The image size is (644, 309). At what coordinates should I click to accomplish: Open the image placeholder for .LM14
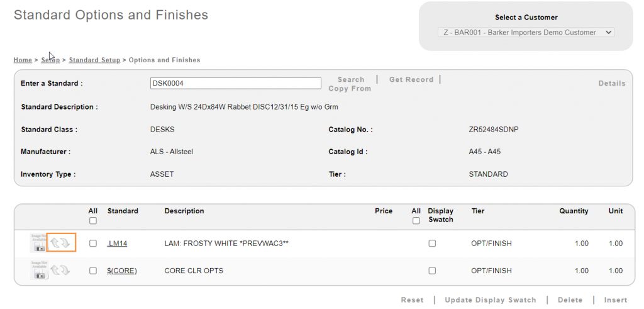click(x=39, y=243)
